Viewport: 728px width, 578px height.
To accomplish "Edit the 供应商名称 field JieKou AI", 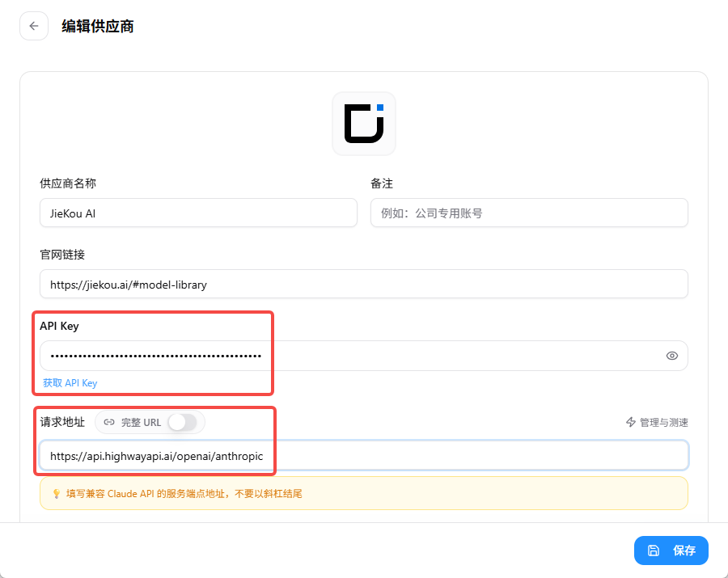I will [199, 213].
